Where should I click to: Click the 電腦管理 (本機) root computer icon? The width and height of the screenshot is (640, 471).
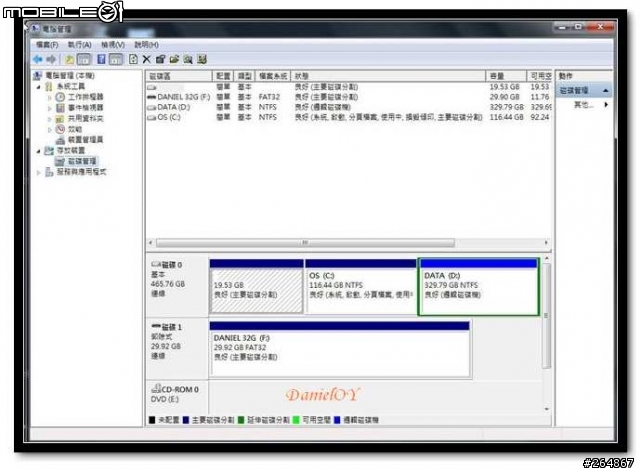[38, 76]
